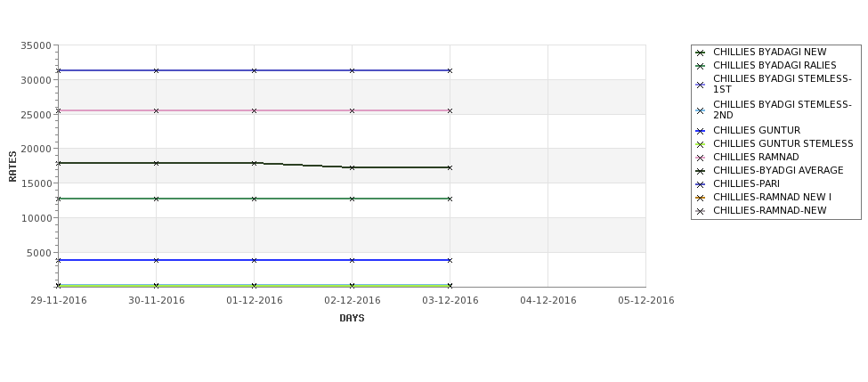Click the 04-12-2016 x-axis date label
Viewport: 868px width, 382px height.
(x=548, y=301)
